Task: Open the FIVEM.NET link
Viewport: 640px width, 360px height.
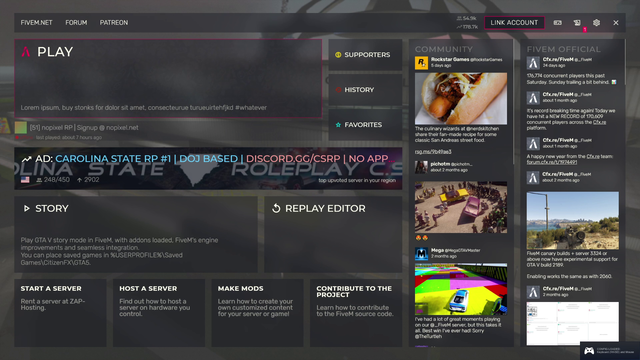Action: pos(36,23)
